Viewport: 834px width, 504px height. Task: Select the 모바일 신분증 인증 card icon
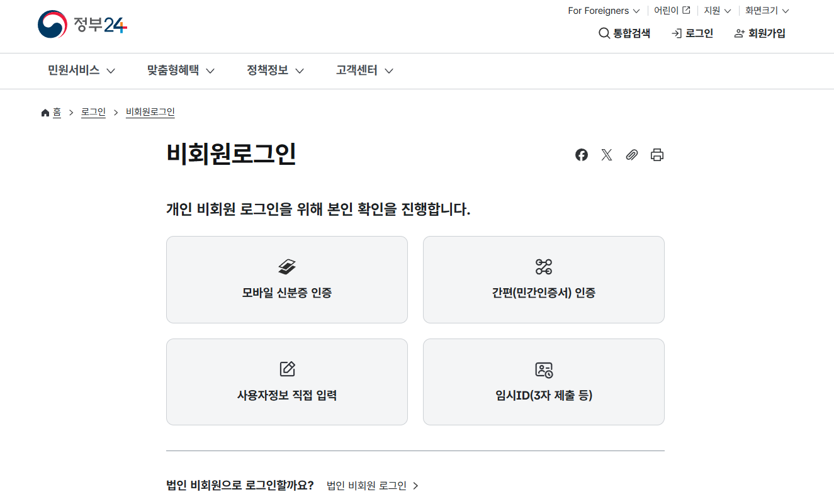pyautogui.click(x=287, y=266)
